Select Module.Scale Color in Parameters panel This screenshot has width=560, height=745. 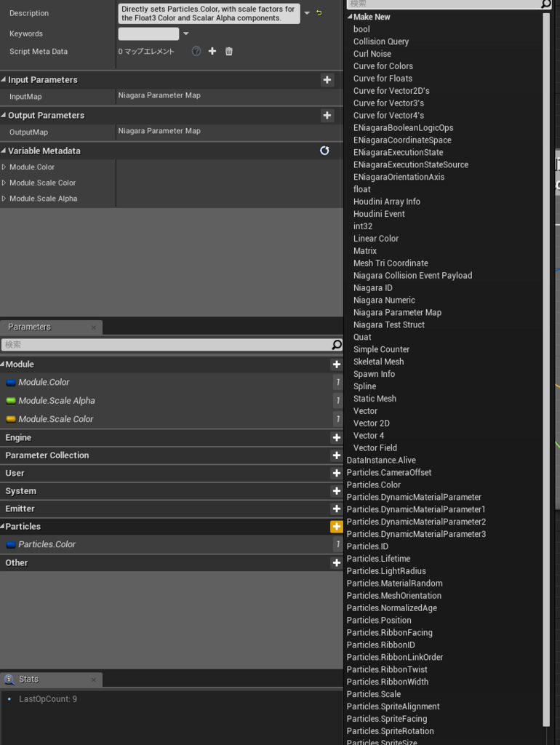[171, 419]
